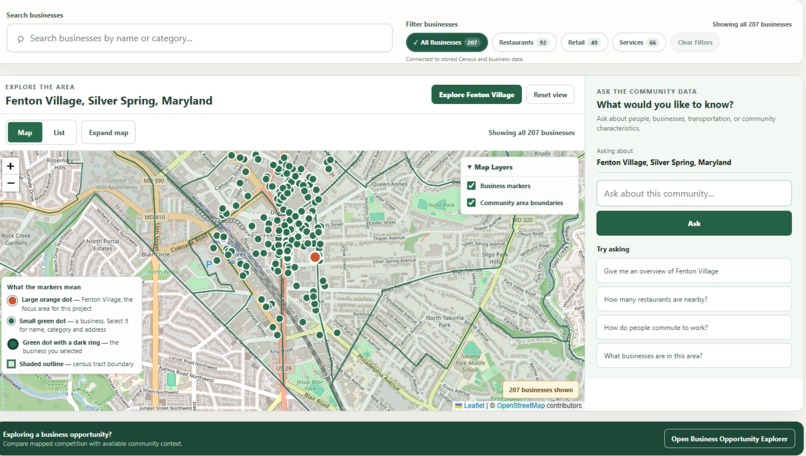Screen dimensions: 806x456
Task: Click the 'Large orange dot' legend entry
Action: 70,304
